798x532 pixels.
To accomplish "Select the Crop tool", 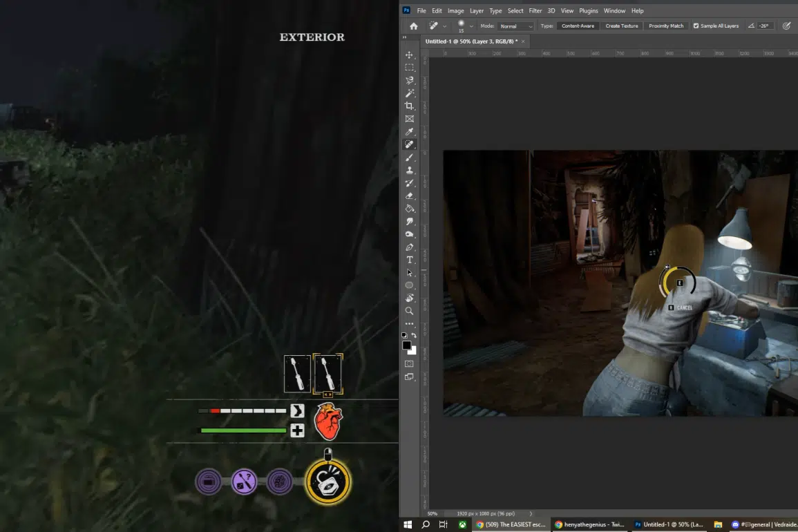I will [409, 106].
